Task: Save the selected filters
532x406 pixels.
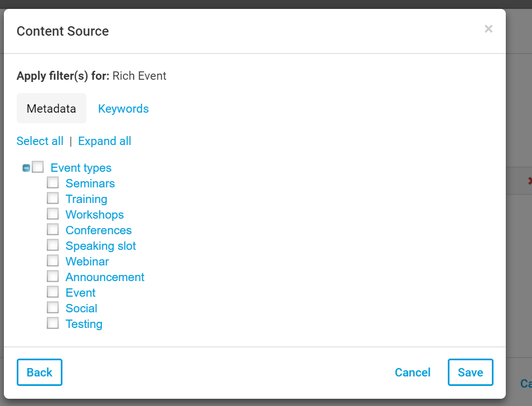Action: tap(470, 373)
